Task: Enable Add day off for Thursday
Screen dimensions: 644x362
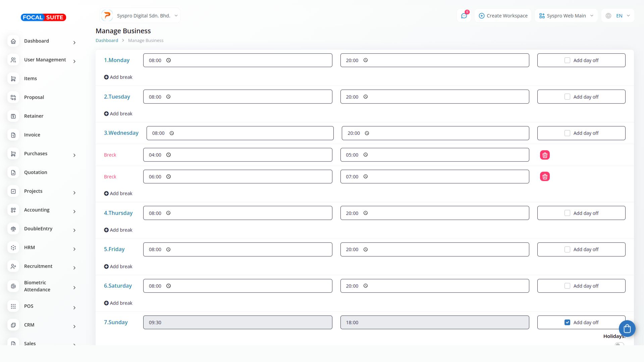Action: pos(567,213)
